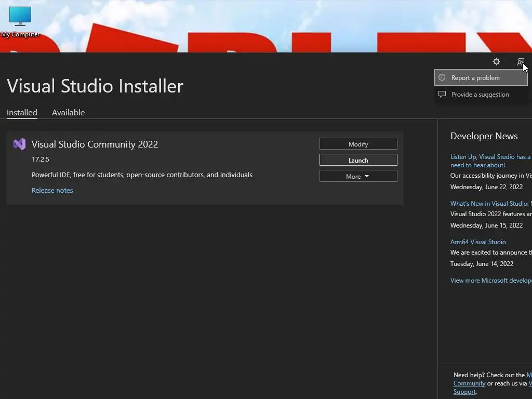Open the Arm64 Visual Studio article

point(478,242)
